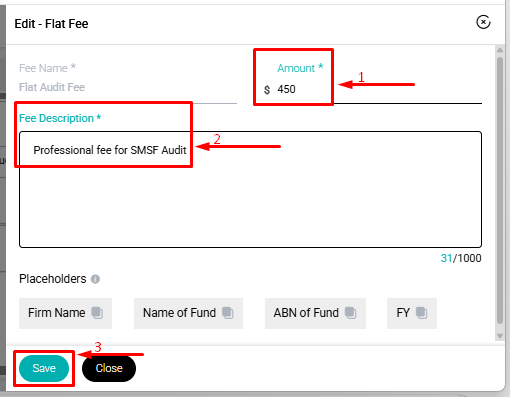Save the flat fee changes
Viewport: 510px width, 397px height.
[x=44, y=368]
